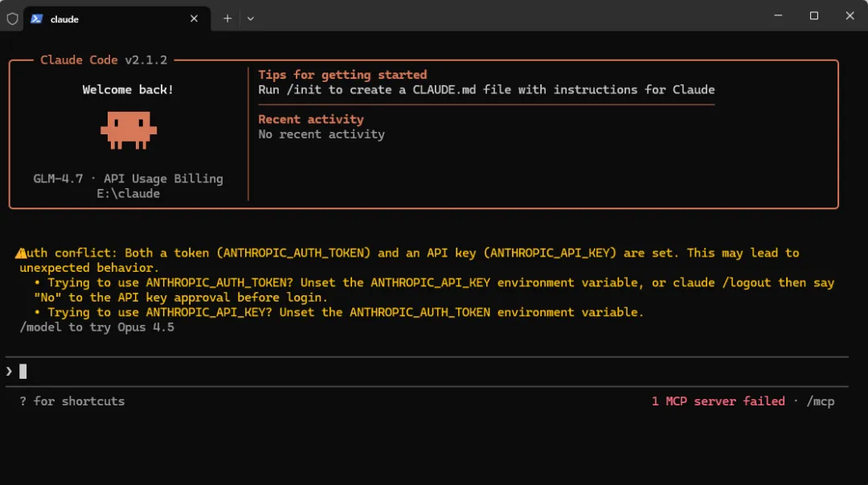Image resolution: width=868 pixels, height=485 pixels.
Task: Close the claude tab
Action: (x=194, y=18)
